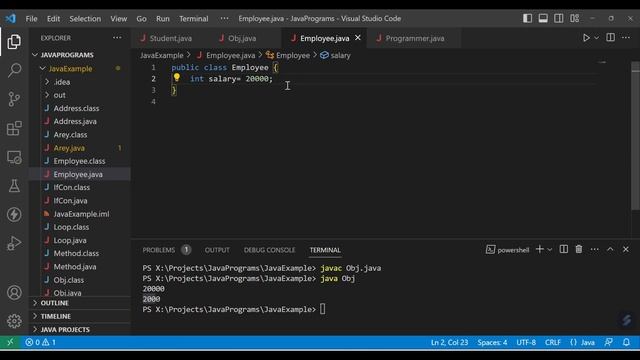Open the Terminal menu
640x360 pixels.
click(x=193, y=18)
